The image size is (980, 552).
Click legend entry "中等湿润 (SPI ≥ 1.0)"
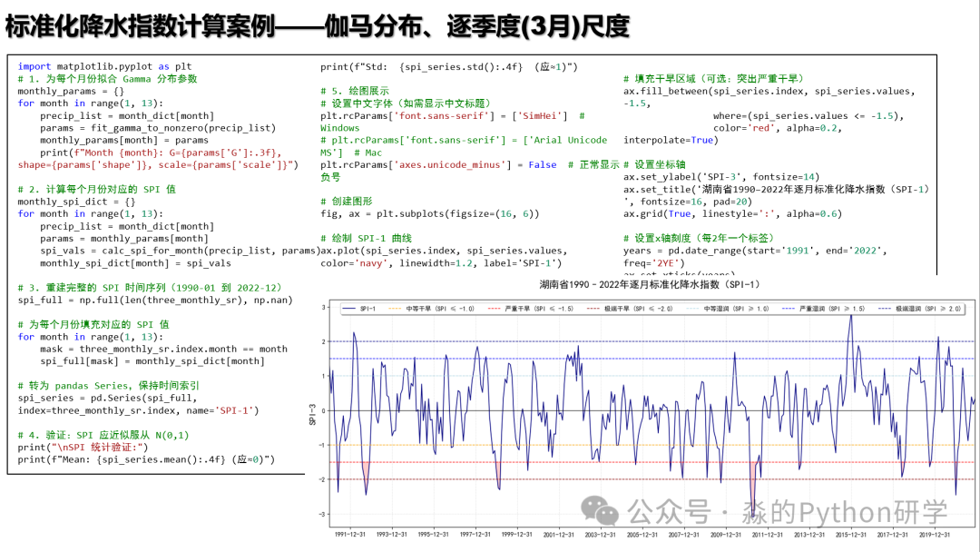[x=728, y=309]
